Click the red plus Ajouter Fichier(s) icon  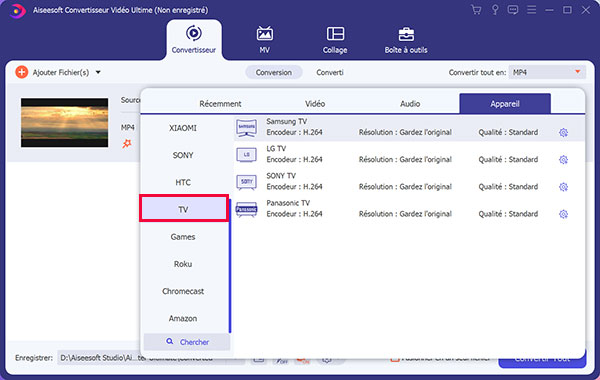pos(21,72)
